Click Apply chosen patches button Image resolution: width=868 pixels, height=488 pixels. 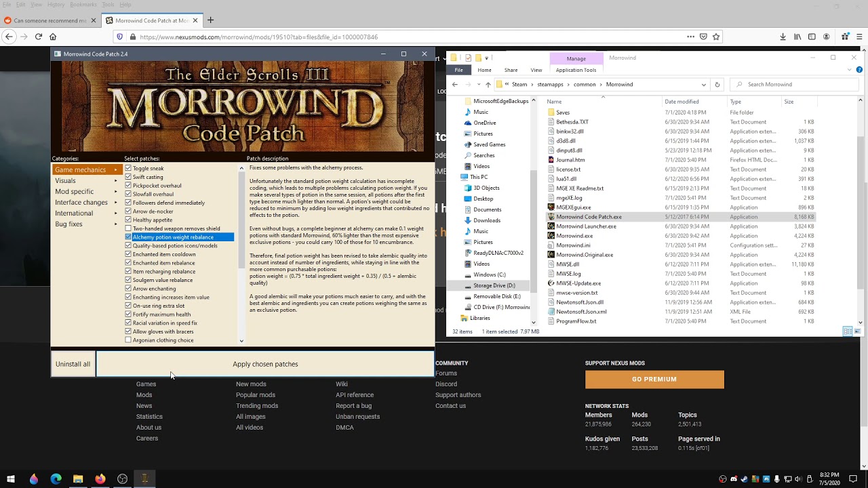click(265, 364)
